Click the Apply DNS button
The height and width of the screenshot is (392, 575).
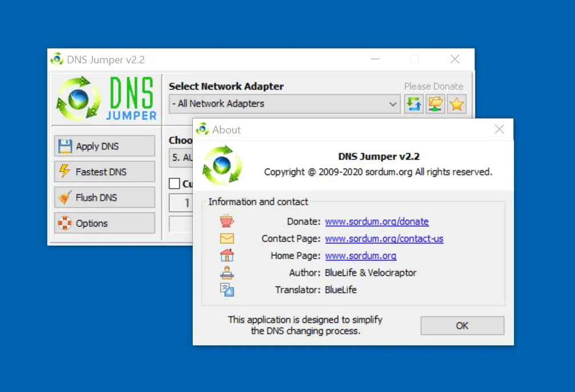(x=104, y=146)
